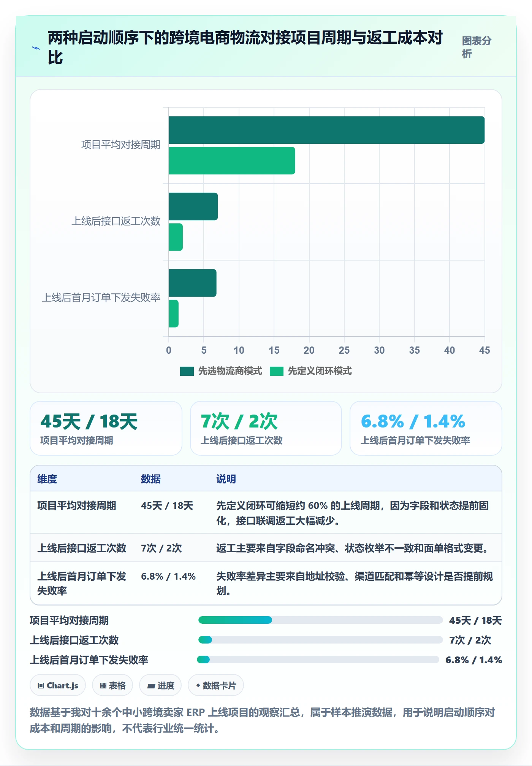Screen dimensions: 532x766
Task: Click the description starting 返工主要来自字段命名冲突
Action: 353,548
